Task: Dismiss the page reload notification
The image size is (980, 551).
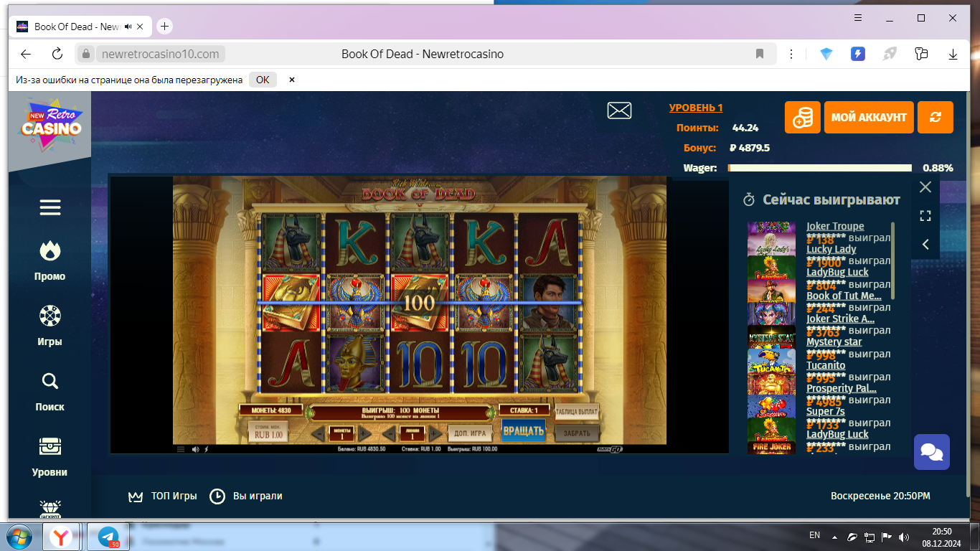Action: [291, 80]
